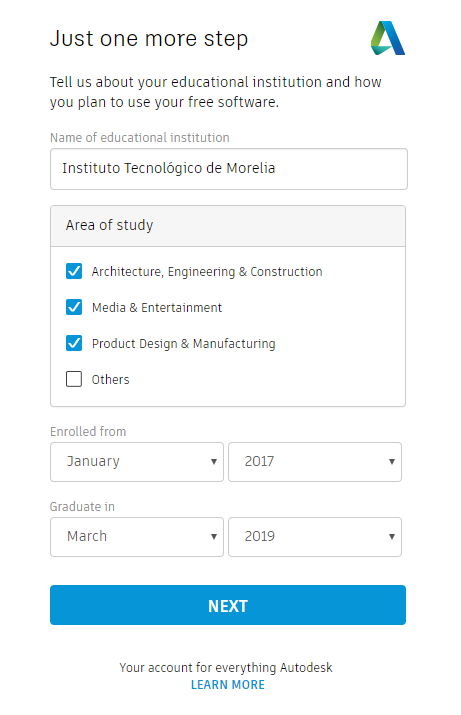This screenshot has width=461, height=715.
Task: Click the NEXT button
Action: pyautogui.click(x=228, y=605)
